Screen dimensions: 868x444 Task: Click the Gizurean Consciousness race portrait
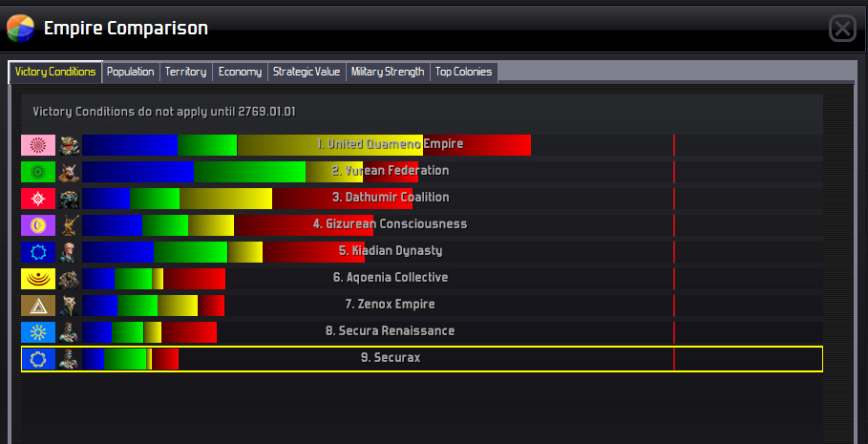(69, 225)
